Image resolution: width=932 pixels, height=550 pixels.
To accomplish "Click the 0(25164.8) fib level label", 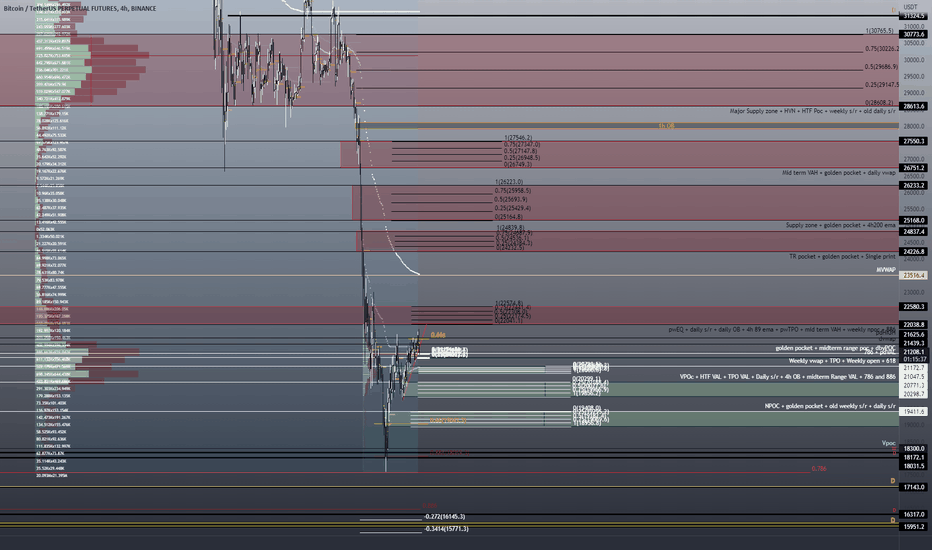I will click(509, 217).
